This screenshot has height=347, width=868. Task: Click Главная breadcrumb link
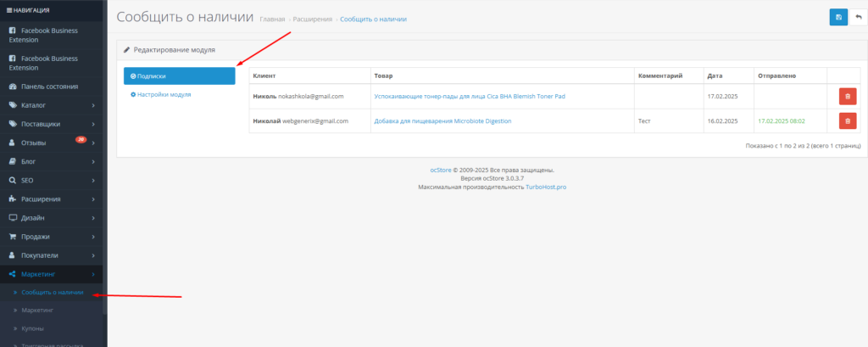pos(272,19)
